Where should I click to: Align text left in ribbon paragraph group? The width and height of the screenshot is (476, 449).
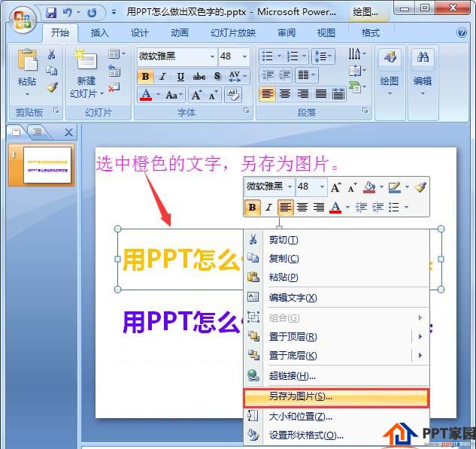[268, 93]
